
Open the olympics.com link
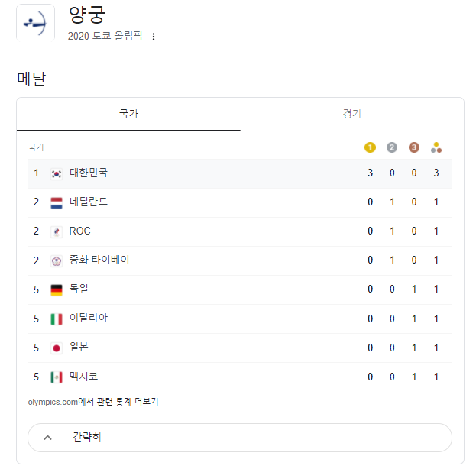point(53,402)
